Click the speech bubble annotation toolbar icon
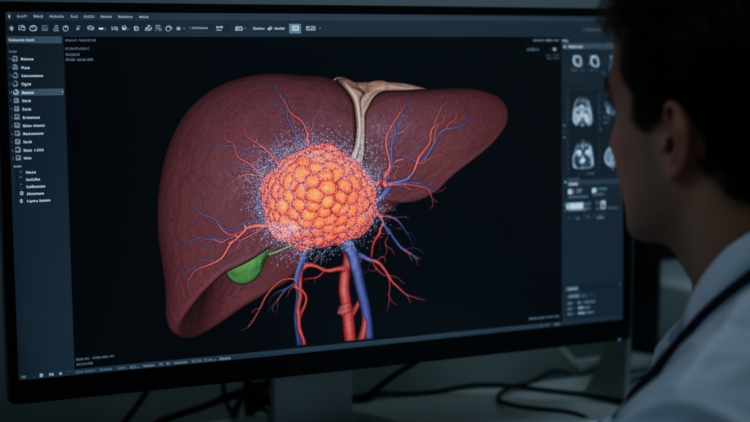750x422 pixels. (x=90, y=29)
